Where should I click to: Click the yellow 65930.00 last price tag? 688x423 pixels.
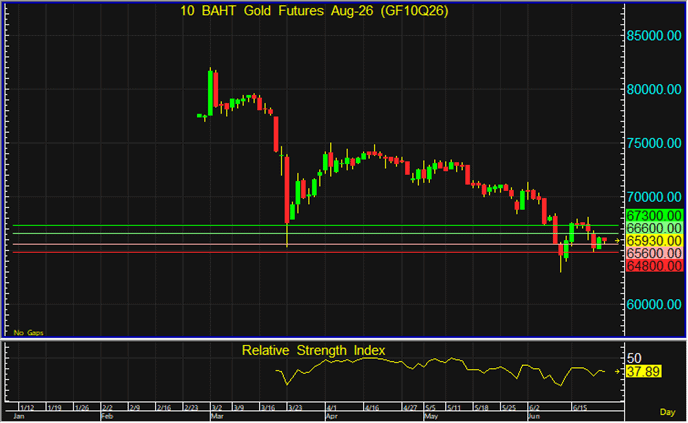tap(654, 241)
